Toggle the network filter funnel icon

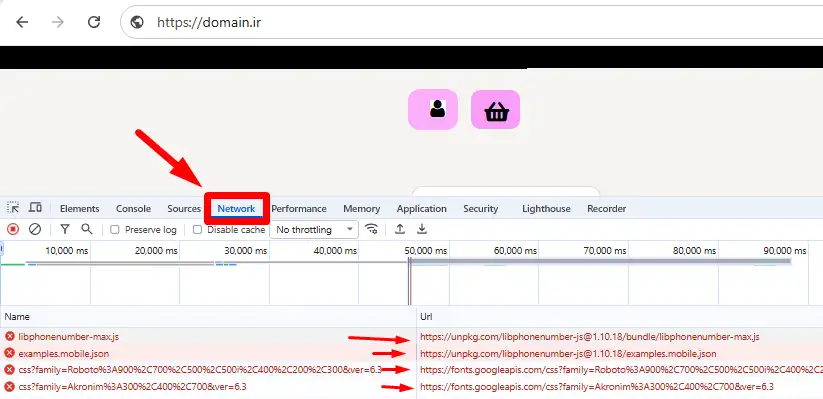click(65, 229)
